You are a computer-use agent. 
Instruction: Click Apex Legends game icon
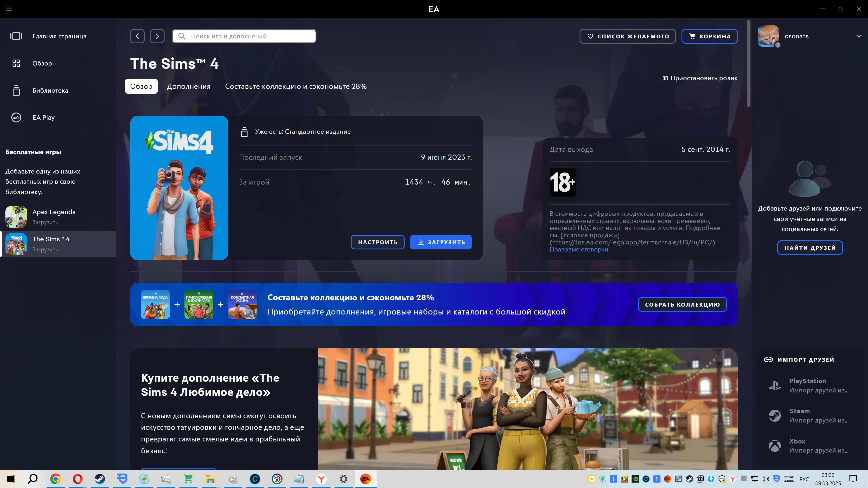(x=16, y=217)
